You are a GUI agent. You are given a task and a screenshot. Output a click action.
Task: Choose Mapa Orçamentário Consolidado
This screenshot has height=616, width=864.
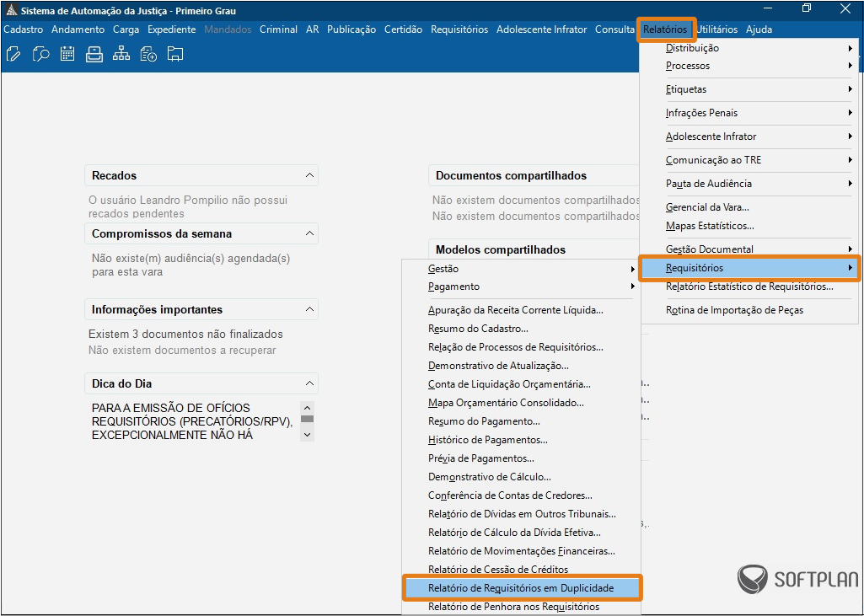pyautogui.click(x=521, y=403)
